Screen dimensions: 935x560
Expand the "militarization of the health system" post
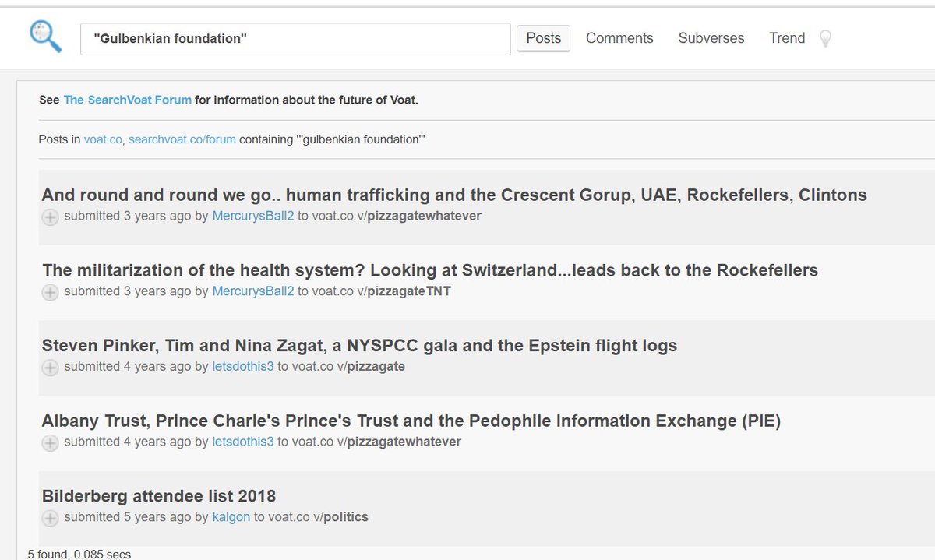[x=50, y=293]
